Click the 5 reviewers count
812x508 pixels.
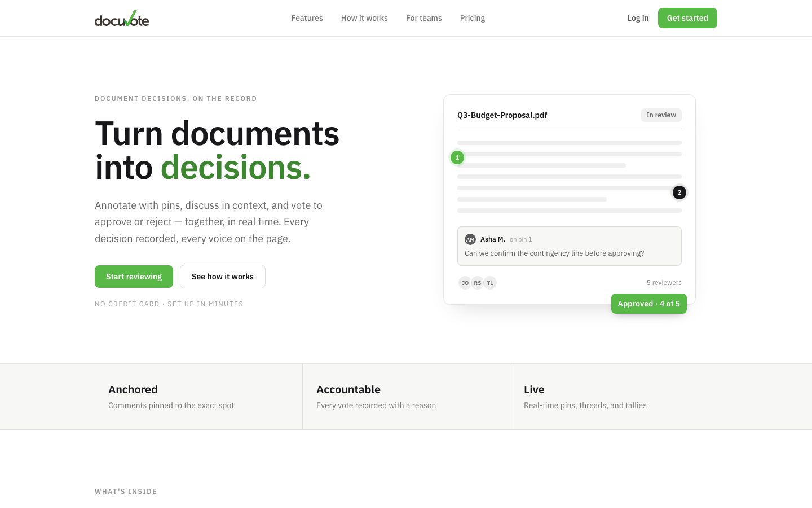[x=664, y=283]
